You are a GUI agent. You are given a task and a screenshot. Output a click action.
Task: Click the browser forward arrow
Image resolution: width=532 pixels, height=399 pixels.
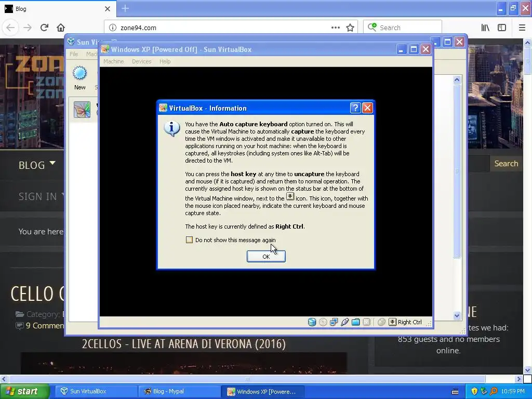pyautogui.click(x=28, y=28)
